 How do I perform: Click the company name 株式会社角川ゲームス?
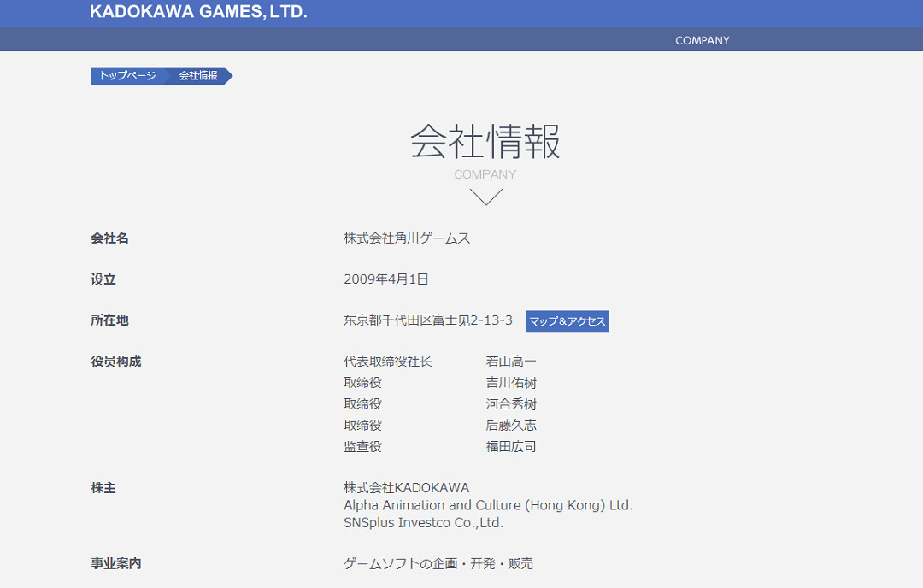(407, 238)
